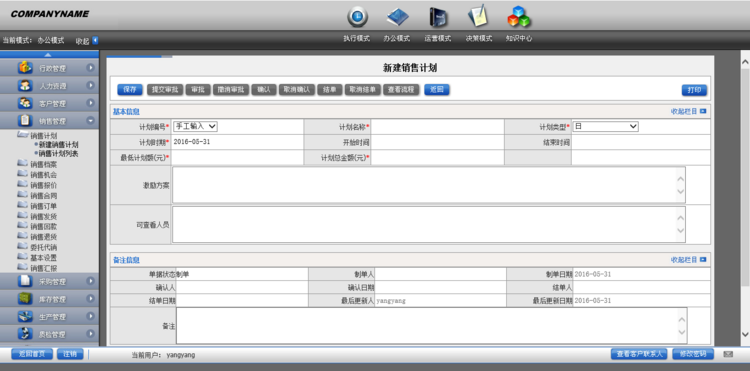Viewport: 750px width, 371px height.
Task: Open the 执行模式 clock icon
Action: (357, 17)
